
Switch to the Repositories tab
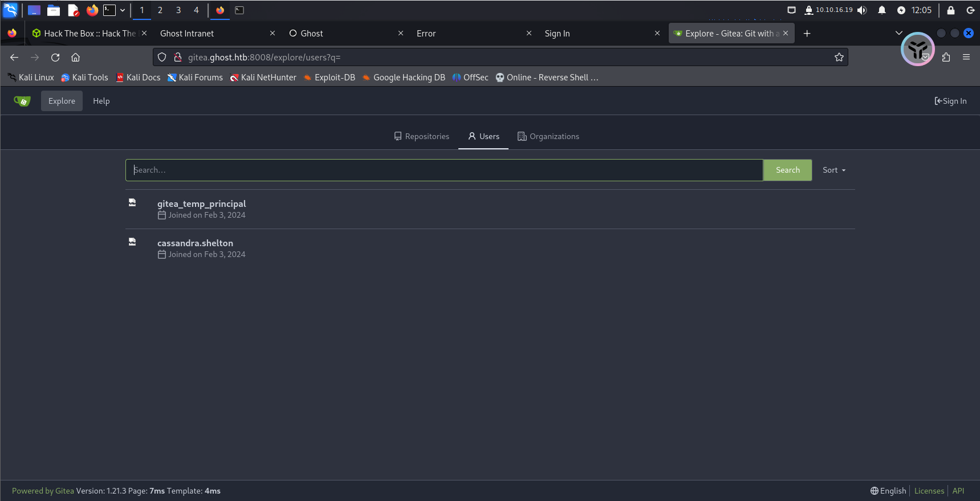(x=422, y=137)
